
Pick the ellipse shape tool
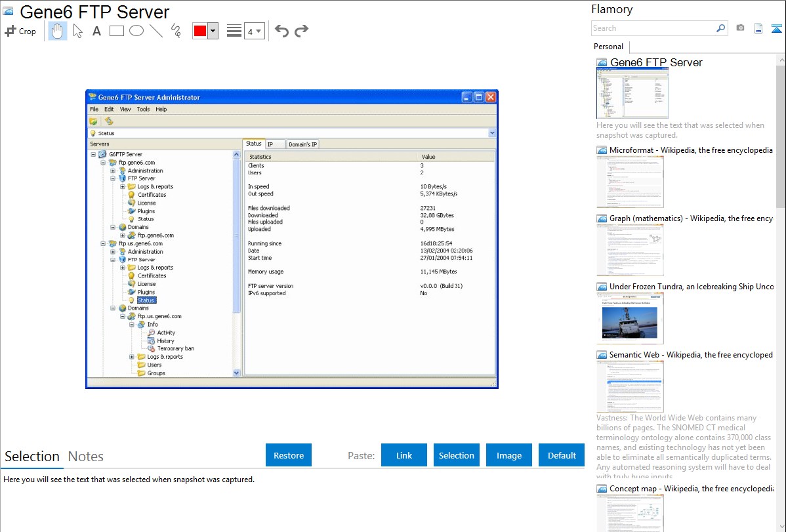[x=136, y=31]
